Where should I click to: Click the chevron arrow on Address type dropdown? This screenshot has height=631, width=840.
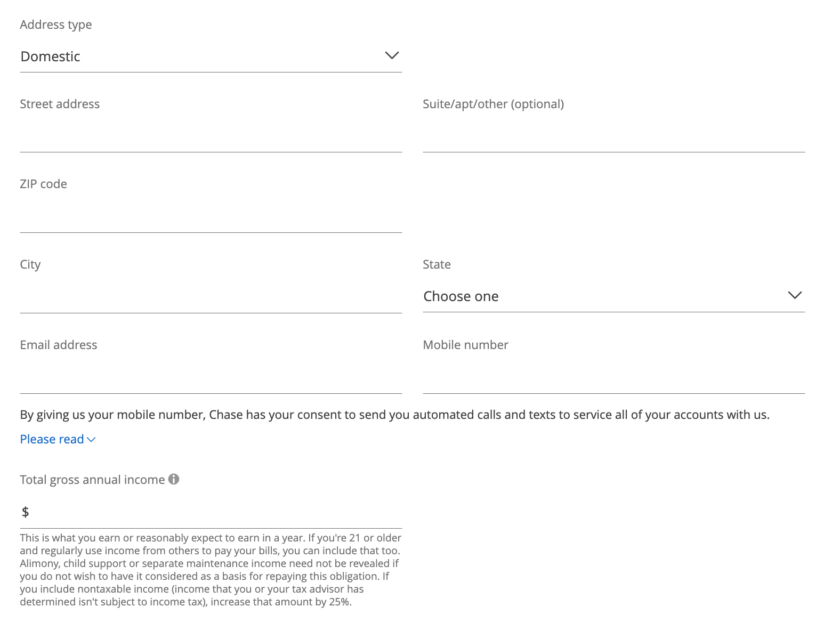[392, 56]
